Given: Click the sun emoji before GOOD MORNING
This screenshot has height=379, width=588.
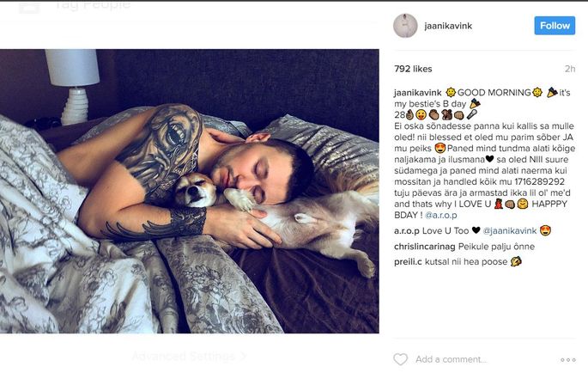Looking at the screenshot, I should [451, 92].
